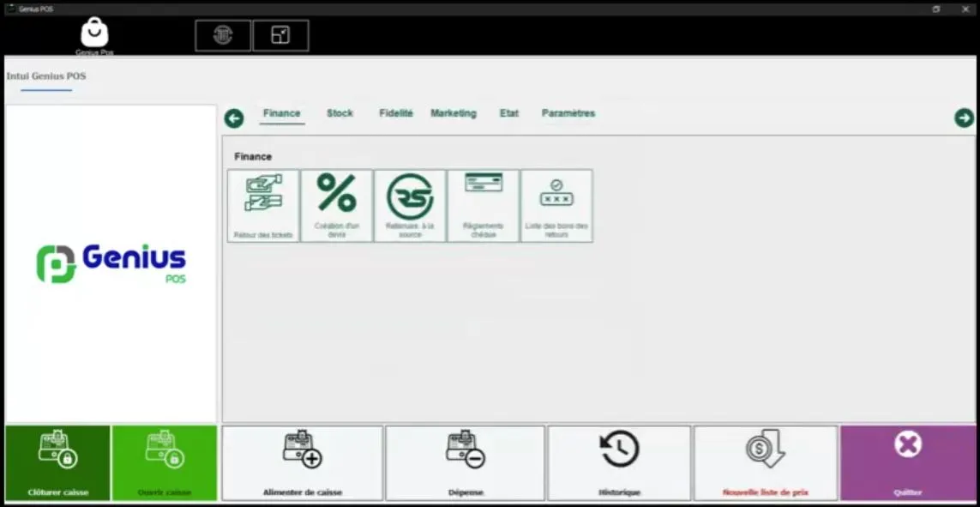Switch to the Stock tab
This screenshot has width=980, height=507.
[x=340, y=113]
